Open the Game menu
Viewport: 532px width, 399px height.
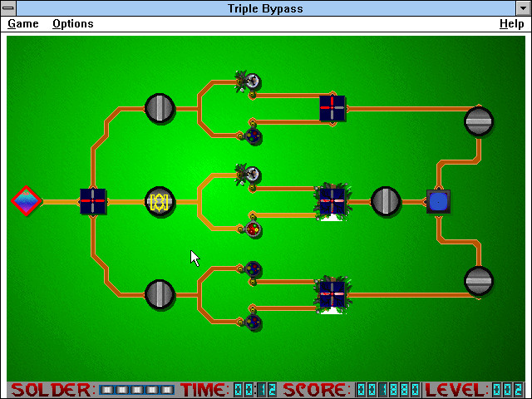tap(23, 24)
